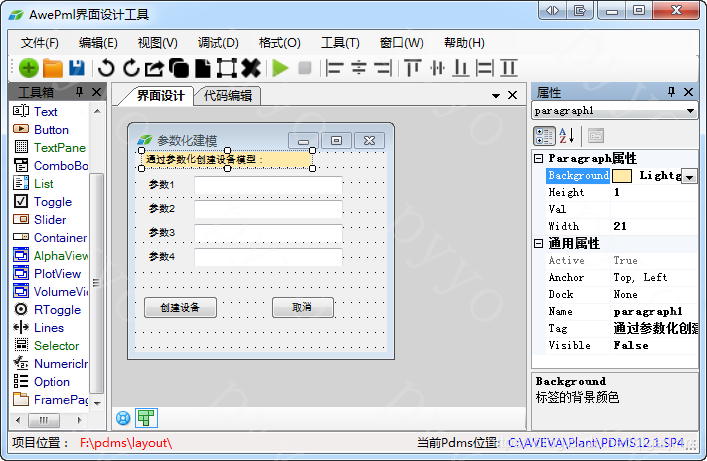Viewport: 707px width, 461px height.
Task: Collapse the Paragraph属性 property group
Action: click(539, 158)
